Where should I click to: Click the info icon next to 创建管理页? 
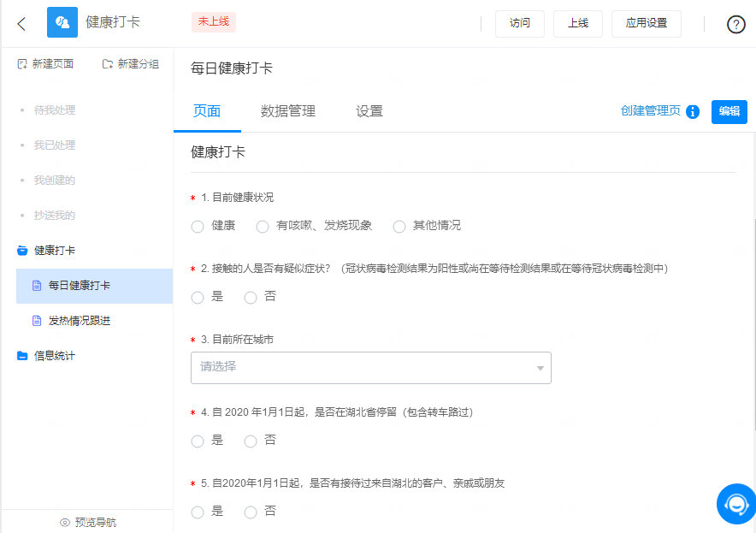pos(693,111)
